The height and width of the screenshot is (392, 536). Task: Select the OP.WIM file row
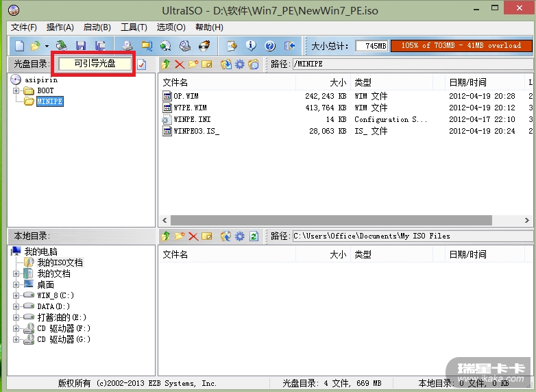click(345, 96)
